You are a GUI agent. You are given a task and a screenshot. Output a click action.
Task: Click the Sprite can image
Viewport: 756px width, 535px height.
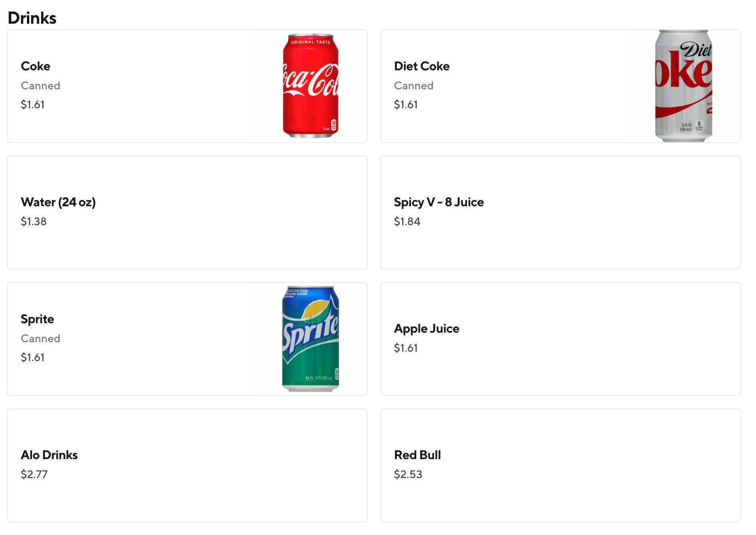pyautogui.click(x=310, y=339)
